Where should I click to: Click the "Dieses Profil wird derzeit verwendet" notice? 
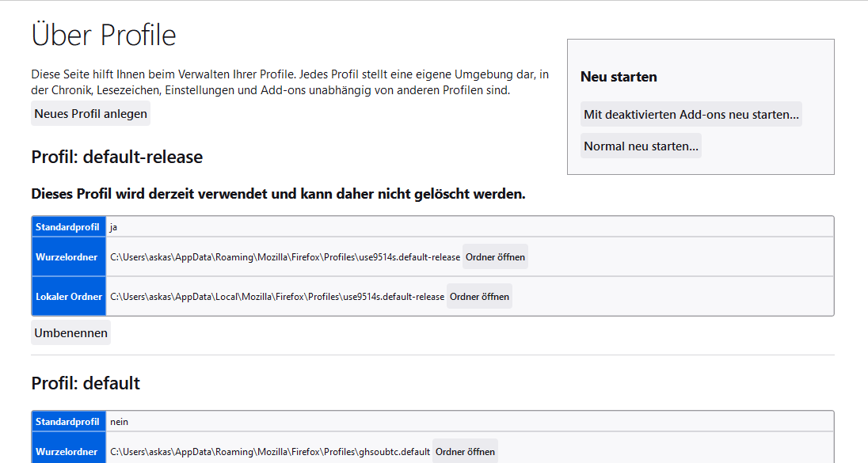coord(278,194)
